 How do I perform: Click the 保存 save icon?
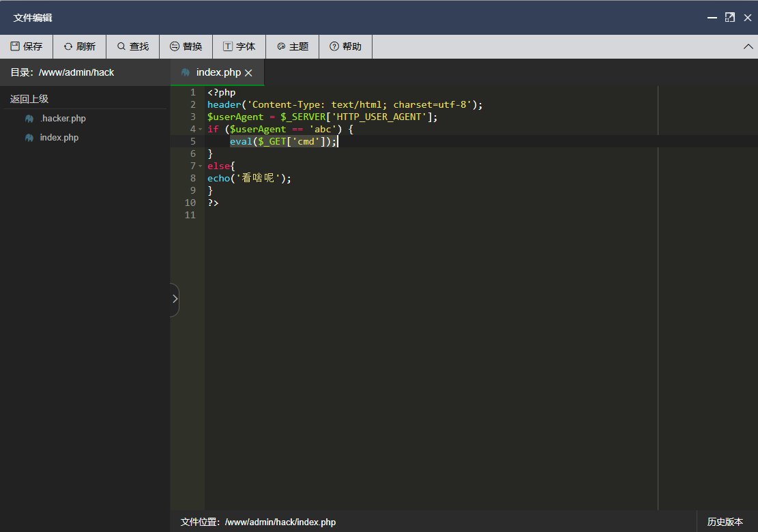(15, 46)
